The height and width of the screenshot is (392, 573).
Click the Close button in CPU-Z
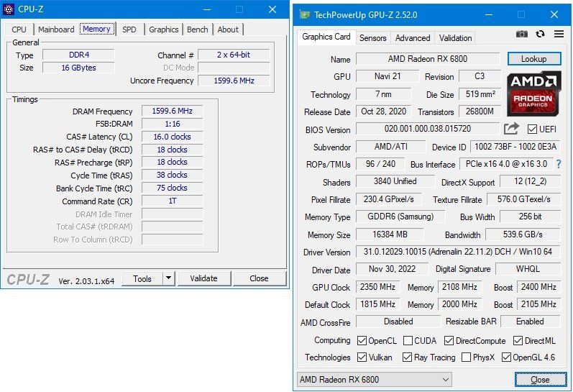(259, 278)
